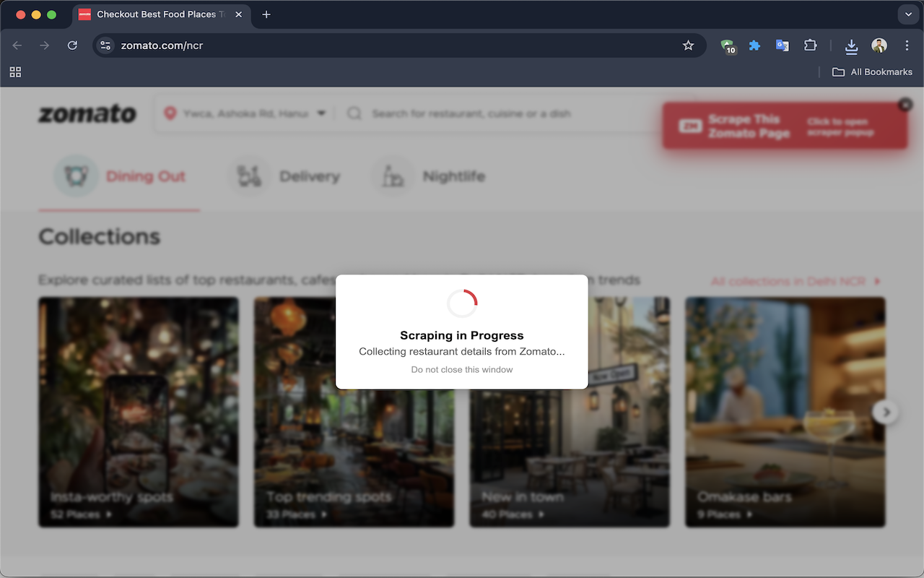924x578 pixels.
Task: Click the browser back arrow
Action: click(x=17, y=46)
